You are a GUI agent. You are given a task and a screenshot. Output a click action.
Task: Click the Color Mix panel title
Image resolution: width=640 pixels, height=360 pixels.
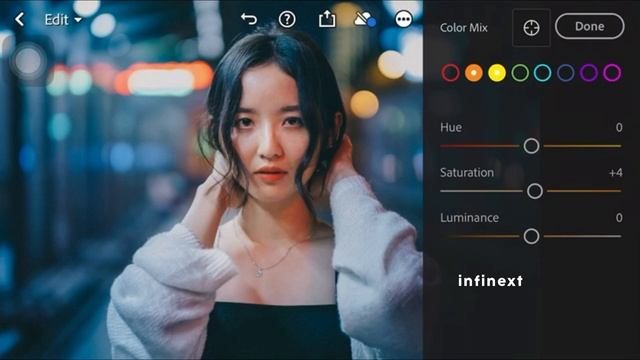[464, 28]
